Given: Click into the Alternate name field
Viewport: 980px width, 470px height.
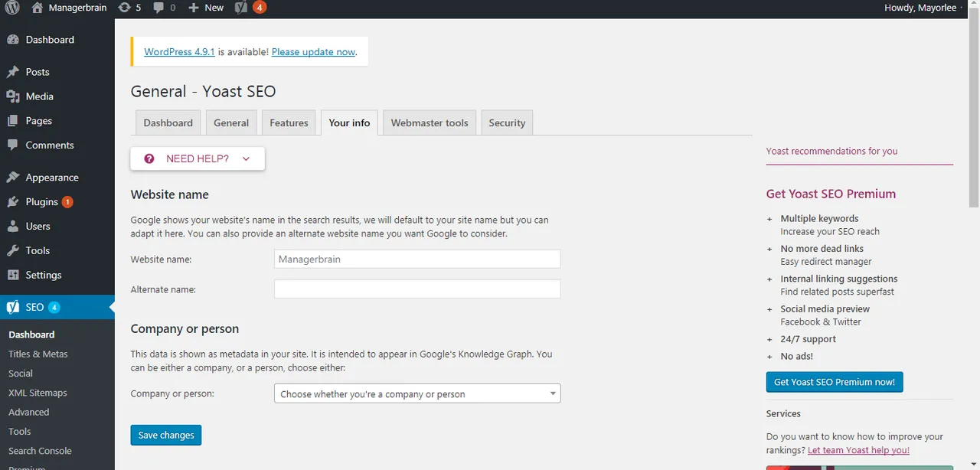Looking at the screenshot, I should [417, 289].
